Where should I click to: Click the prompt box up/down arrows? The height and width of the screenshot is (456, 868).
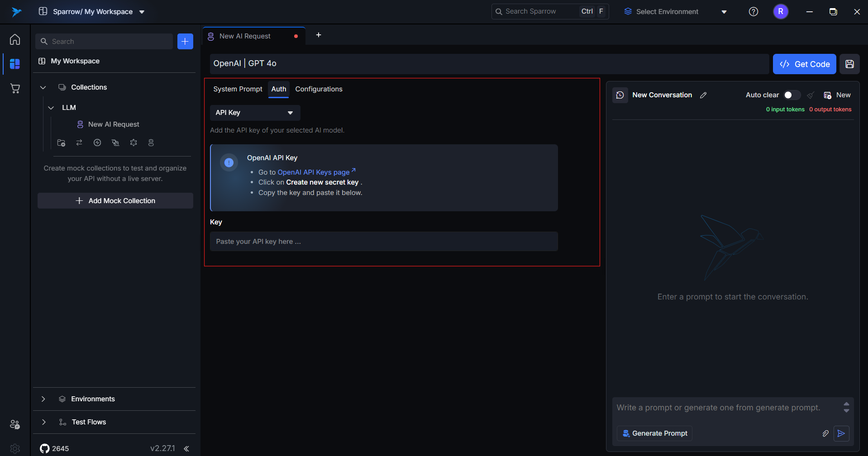pyautogui.click(x=846, y=407)
